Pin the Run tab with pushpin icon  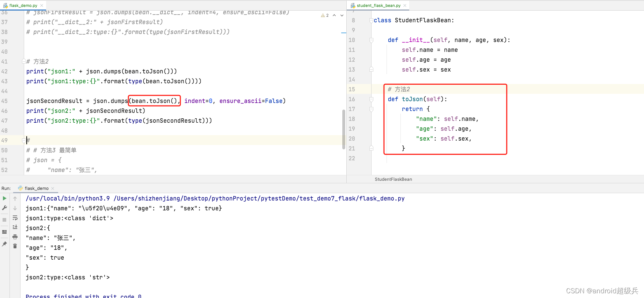click(4, 244)
